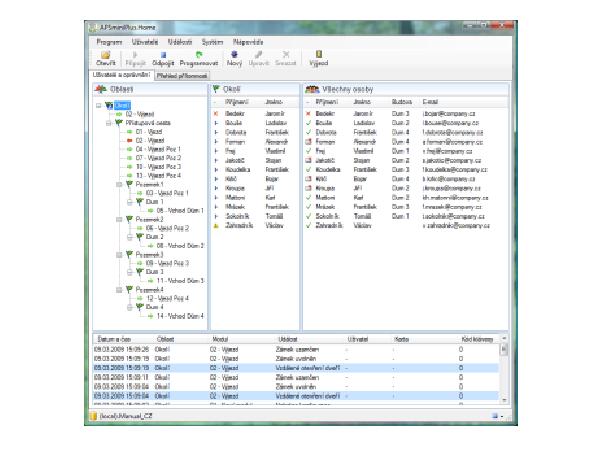Collapse the Pozemek 4 tree node
600x450 pixels.
point(118,289)
